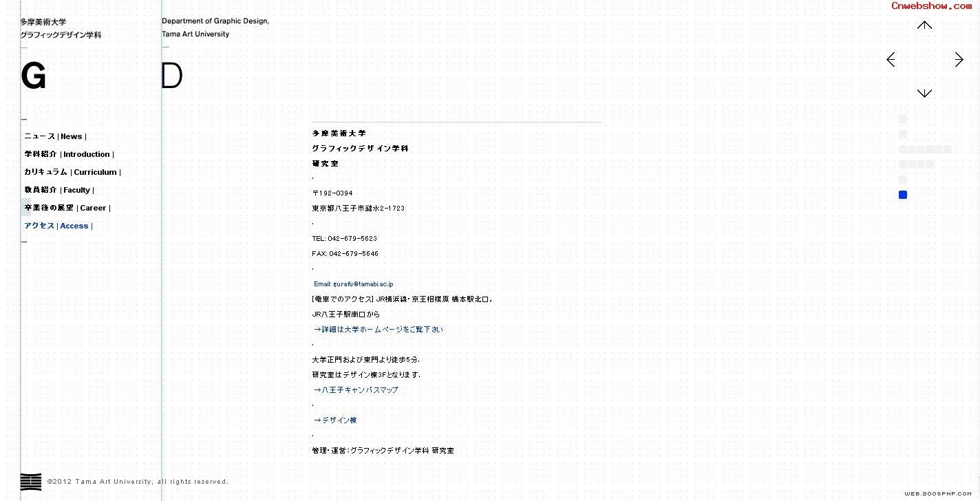Open the カリキュラム | Curriculum section
980x501 pixels.
coord(72,172)
